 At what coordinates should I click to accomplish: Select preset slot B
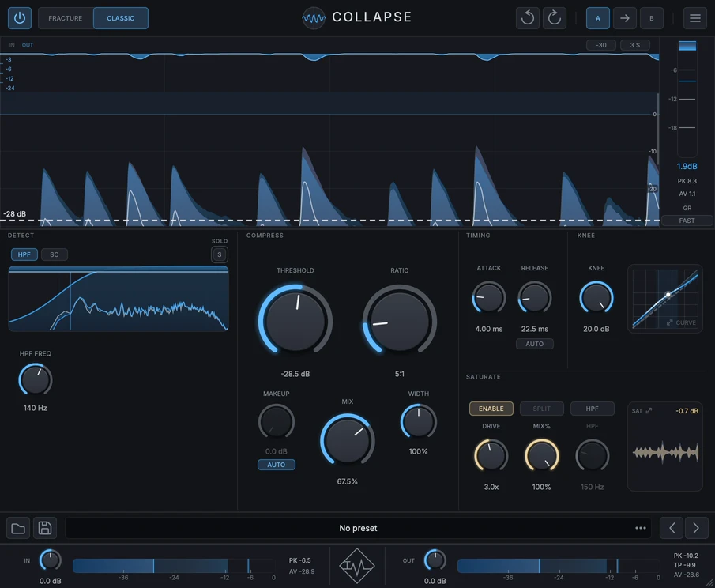652,18
